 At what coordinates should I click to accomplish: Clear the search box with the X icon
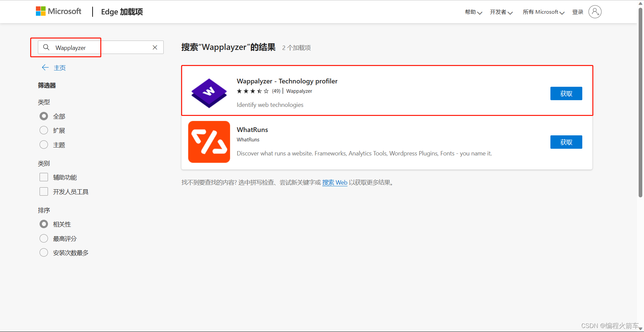pyautogui.click(x=155, y=47)
